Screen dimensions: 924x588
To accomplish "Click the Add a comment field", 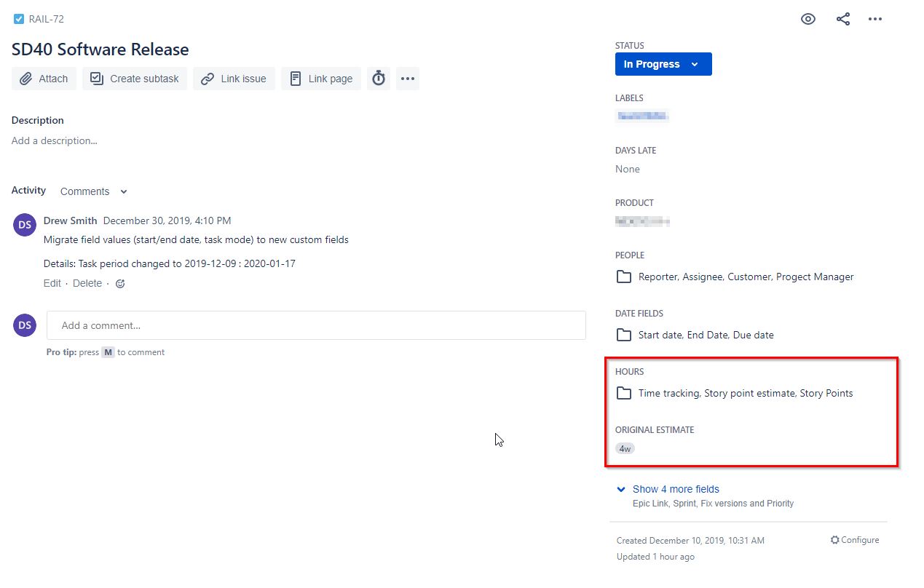I will point(316,325).
